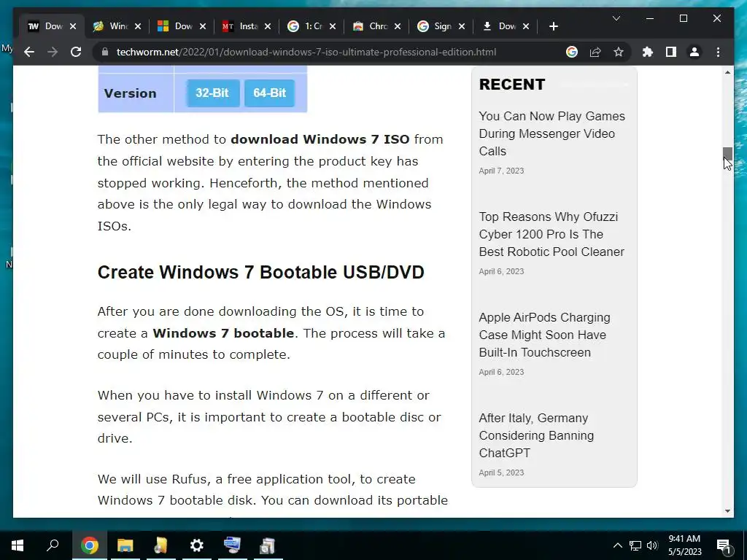Viewport: 747px width, 560px height.
Task: Toggle the Chrome side panel
Action: pos(671,52)
